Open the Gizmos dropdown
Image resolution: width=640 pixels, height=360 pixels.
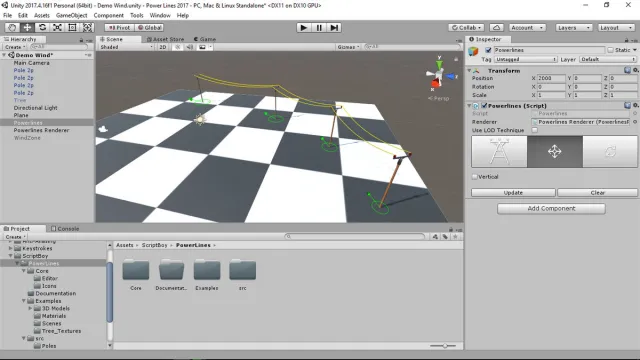tap(348, 47)
